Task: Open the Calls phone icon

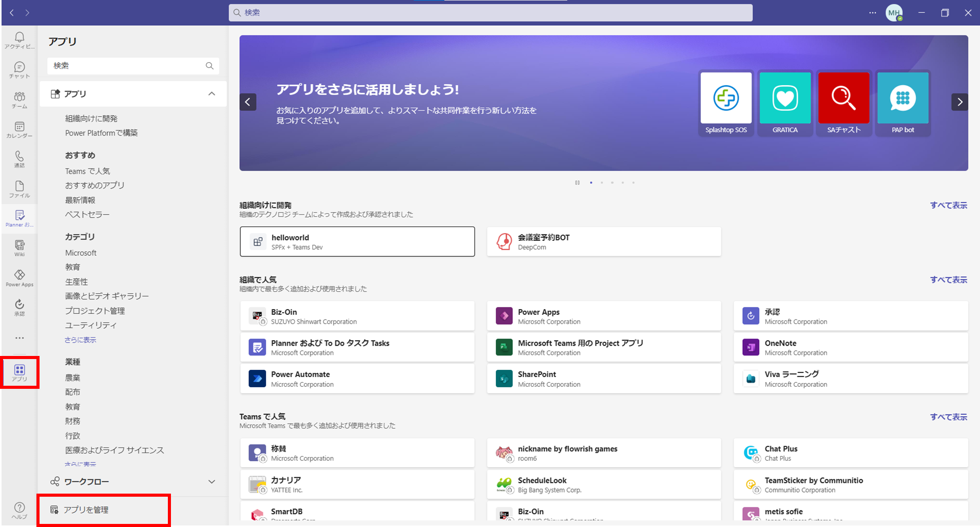Action: [20, 159]
